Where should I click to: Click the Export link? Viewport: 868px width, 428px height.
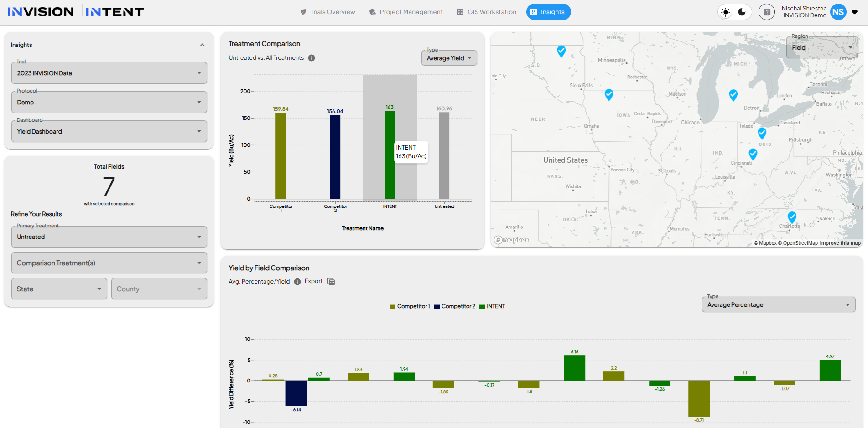tap(313, 281)
